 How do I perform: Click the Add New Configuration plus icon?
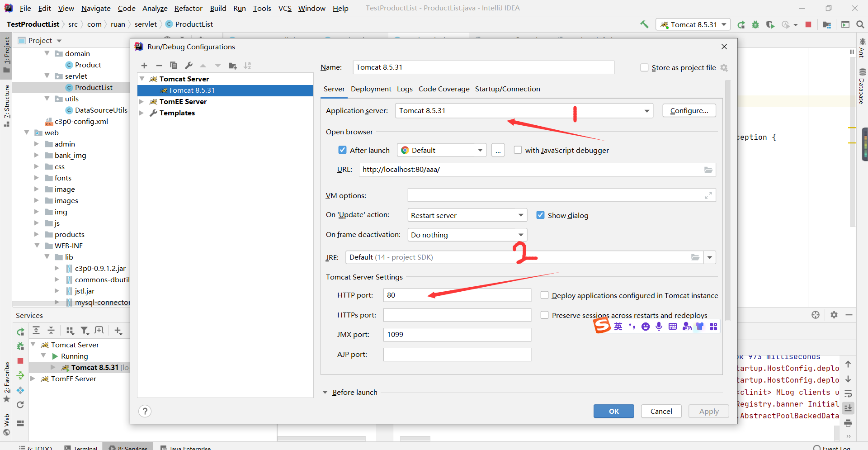pyautogui.click(x=144, y=66)
